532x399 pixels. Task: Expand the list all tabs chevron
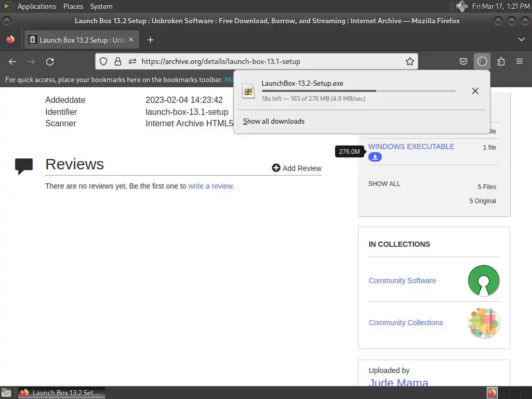522,39
